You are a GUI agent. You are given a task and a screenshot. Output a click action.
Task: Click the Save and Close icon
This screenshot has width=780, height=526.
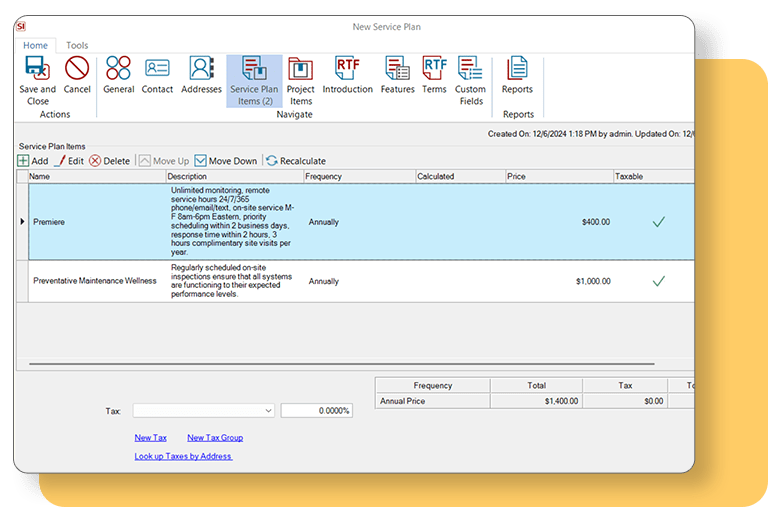pyautogui.click(x=38, y=69)
